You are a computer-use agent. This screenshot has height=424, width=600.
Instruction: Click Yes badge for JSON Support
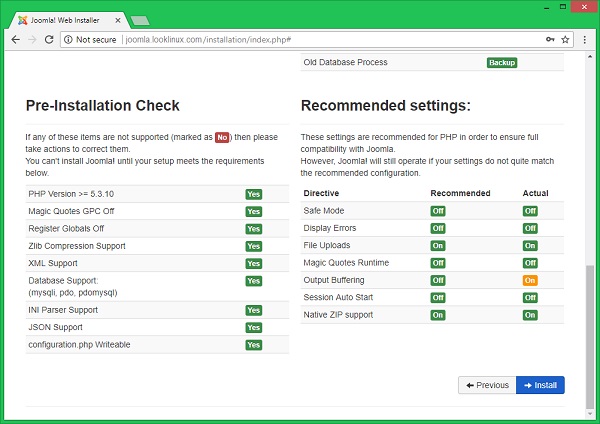254,328
